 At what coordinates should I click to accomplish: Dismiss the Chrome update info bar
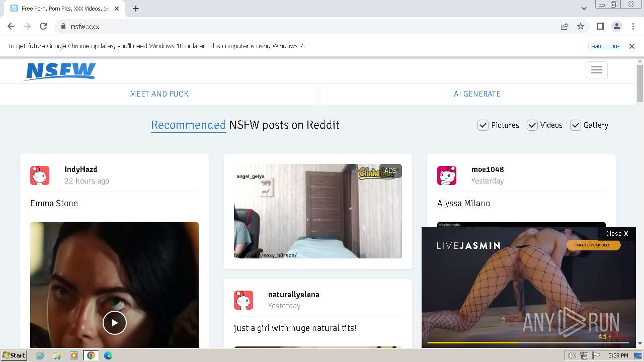pos(632,46)
